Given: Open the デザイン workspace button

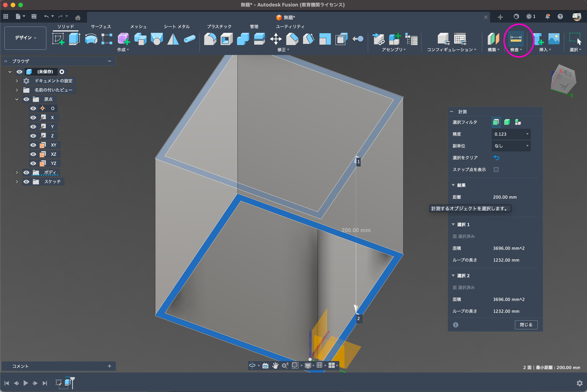Looking at the screenshot, I should 26,38.
